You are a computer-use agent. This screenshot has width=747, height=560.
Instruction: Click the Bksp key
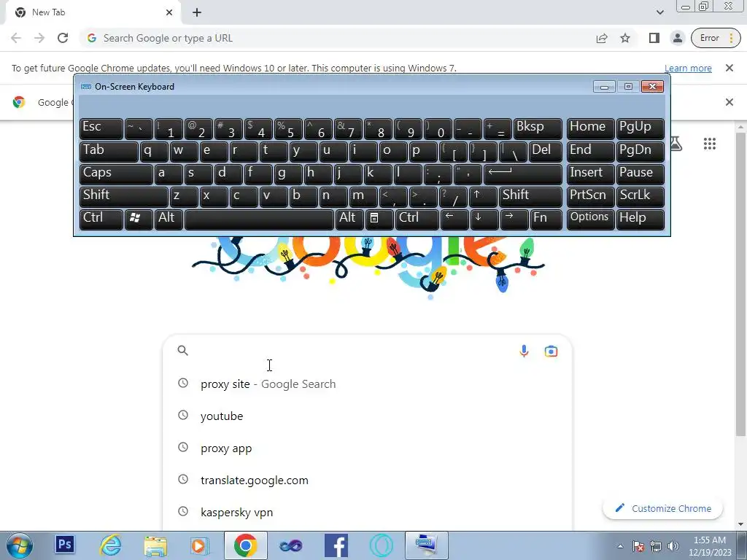coord(538,128)
